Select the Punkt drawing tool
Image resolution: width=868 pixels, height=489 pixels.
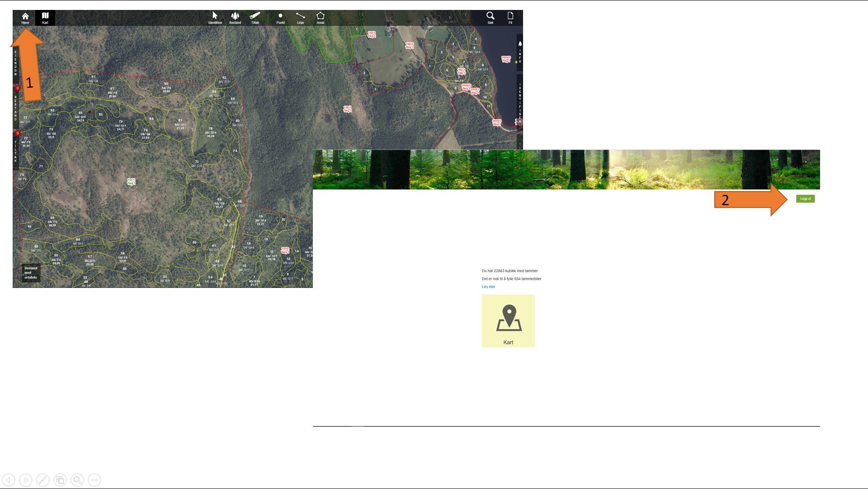click(280, 18)
